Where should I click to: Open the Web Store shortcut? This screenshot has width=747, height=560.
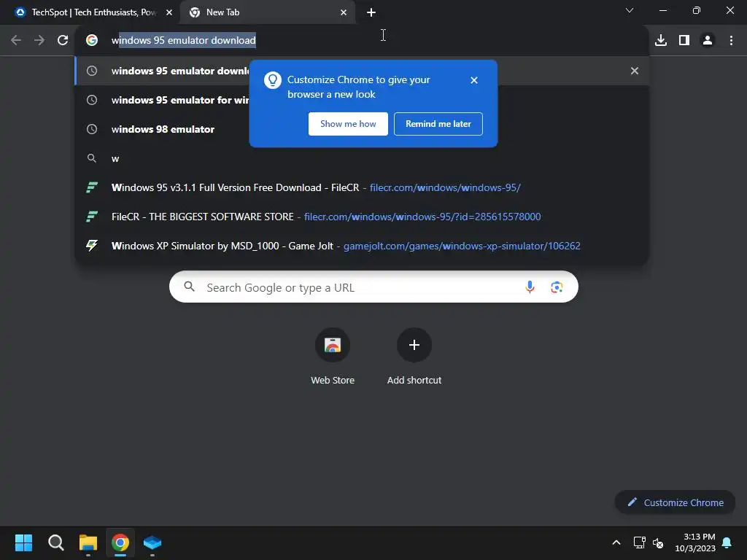click(333, 357)
